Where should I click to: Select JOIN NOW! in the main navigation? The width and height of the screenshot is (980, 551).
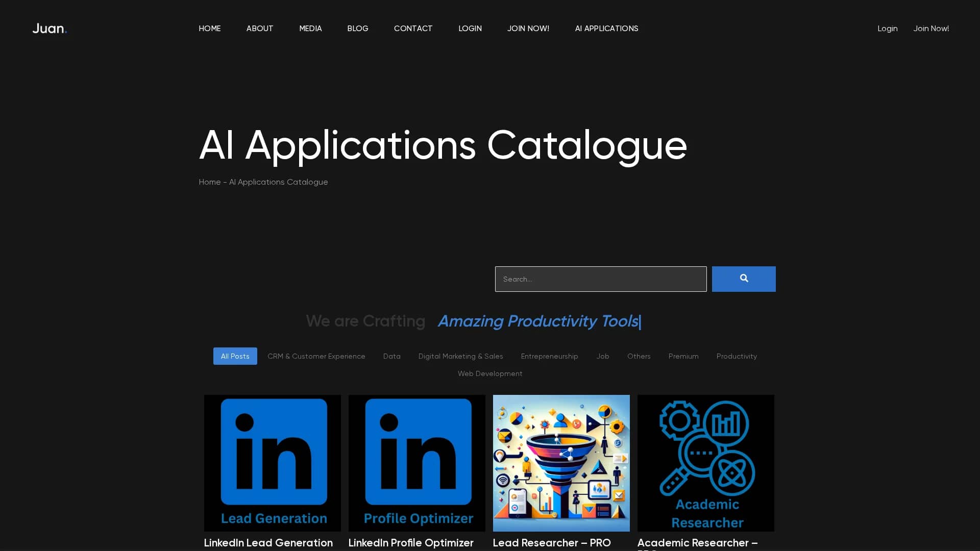pos(528,29)
